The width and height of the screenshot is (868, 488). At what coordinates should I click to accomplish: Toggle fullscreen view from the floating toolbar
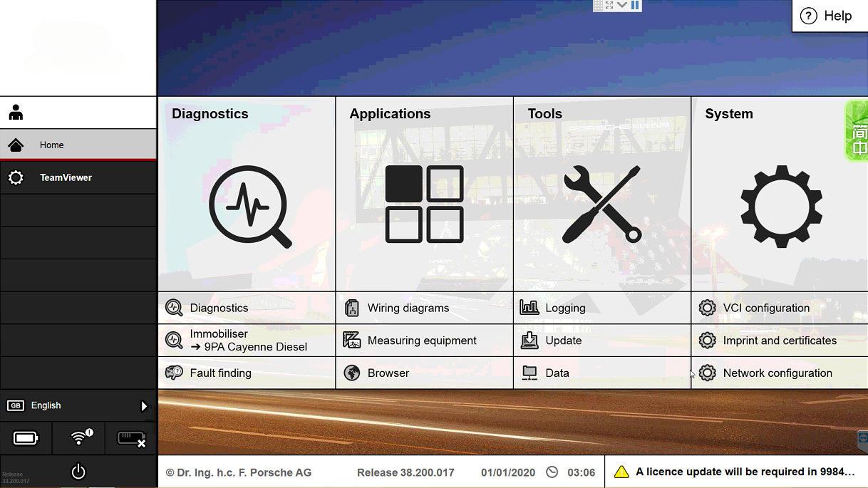[x=609, y=5]
